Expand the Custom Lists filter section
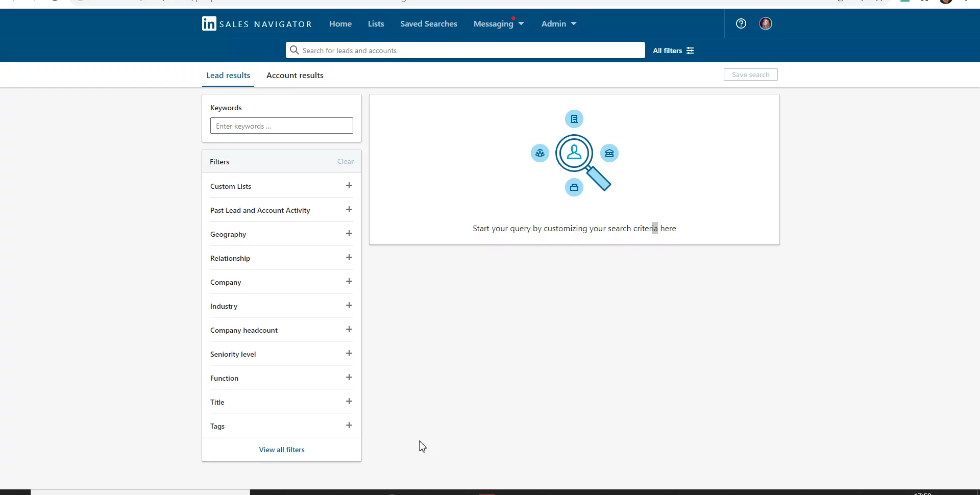Image resolution: width=980 pixels, height=495 pixels. point(349,185)
